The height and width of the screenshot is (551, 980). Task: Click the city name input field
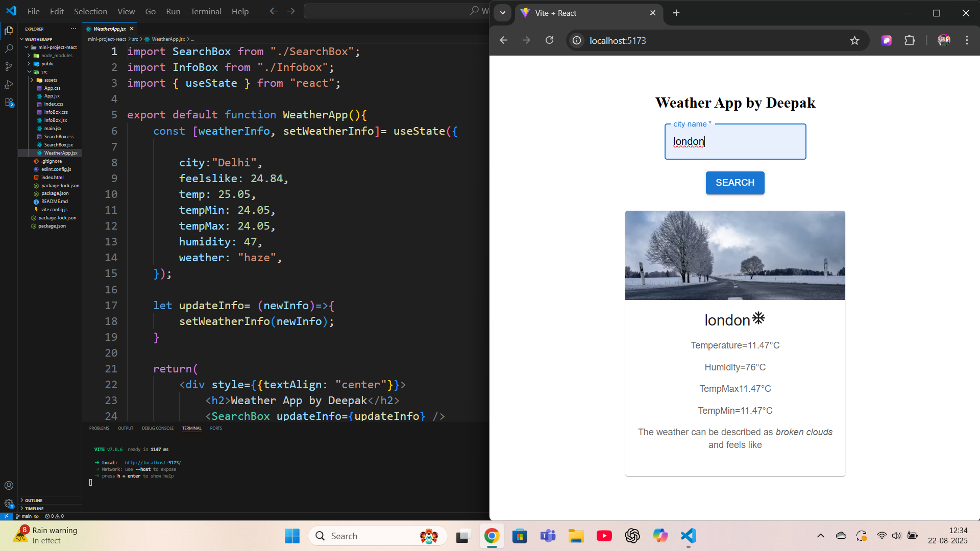point(735,142)
